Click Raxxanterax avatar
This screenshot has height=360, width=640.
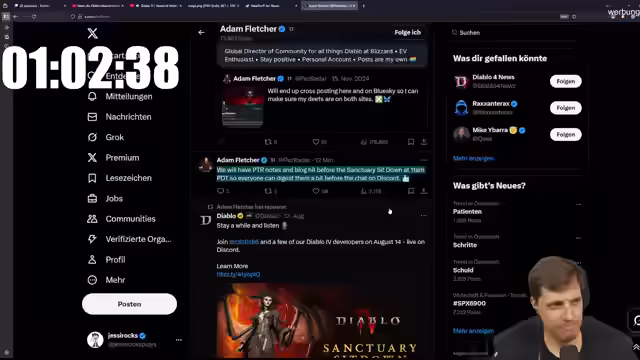tap(461, 108)
